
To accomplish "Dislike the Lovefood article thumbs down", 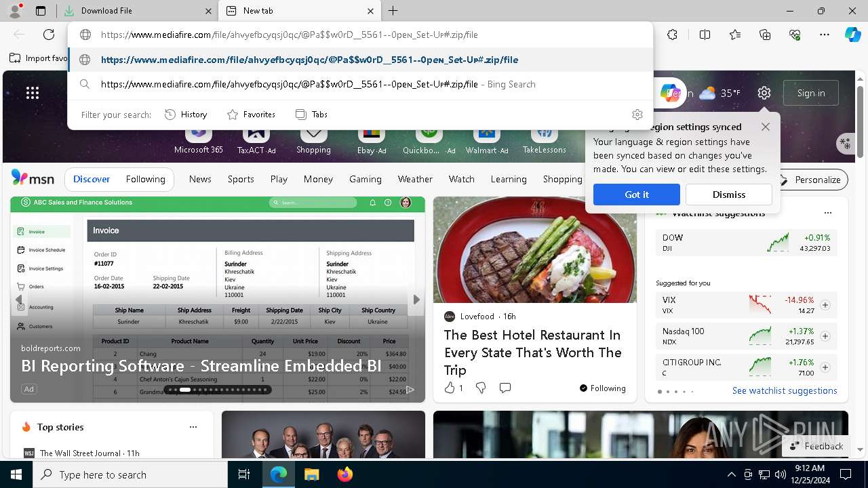I will pos(481,388).
